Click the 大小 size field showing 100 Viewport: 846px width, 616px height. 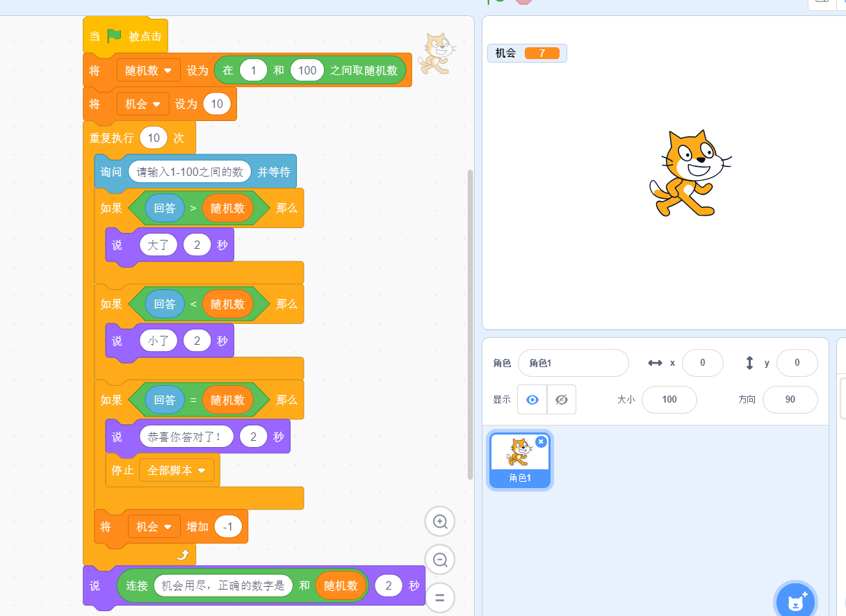point(669,400)
